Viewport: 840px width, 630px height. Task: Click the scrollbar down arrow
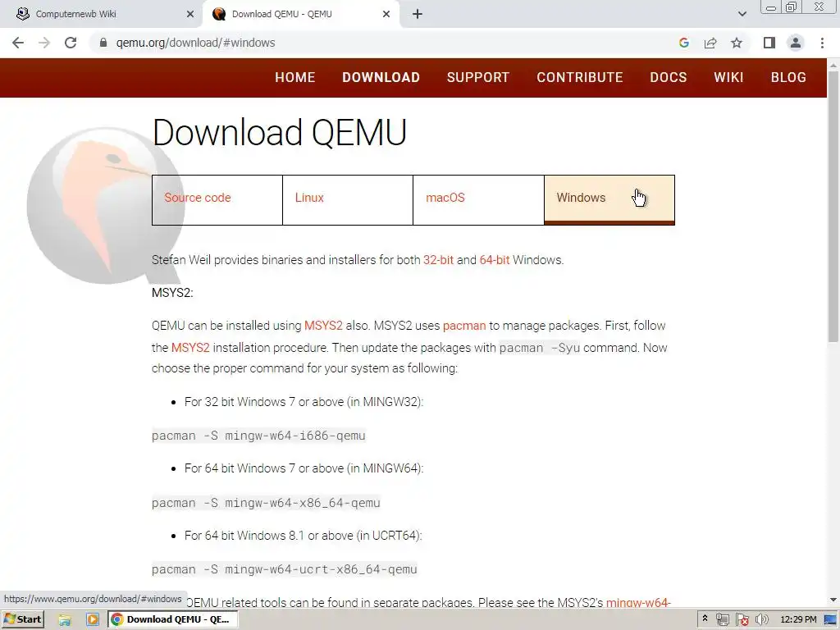[x=833, y=600]
